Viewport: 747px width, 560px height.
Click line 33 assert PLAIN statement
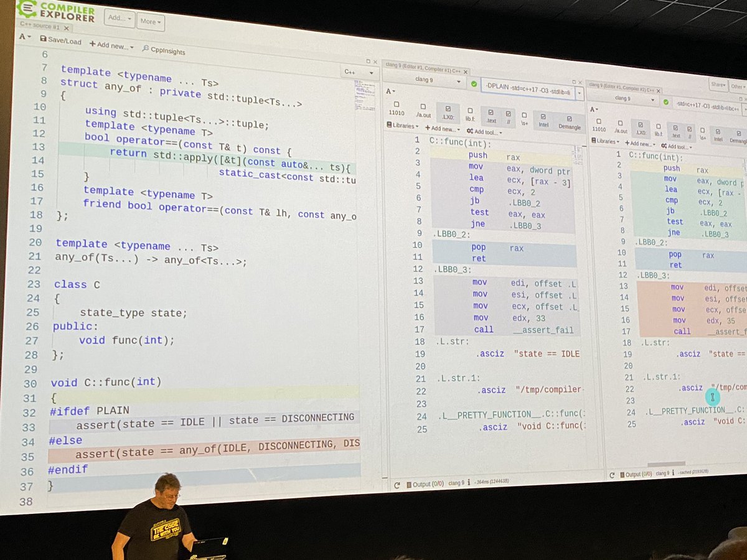pos(215,423)
